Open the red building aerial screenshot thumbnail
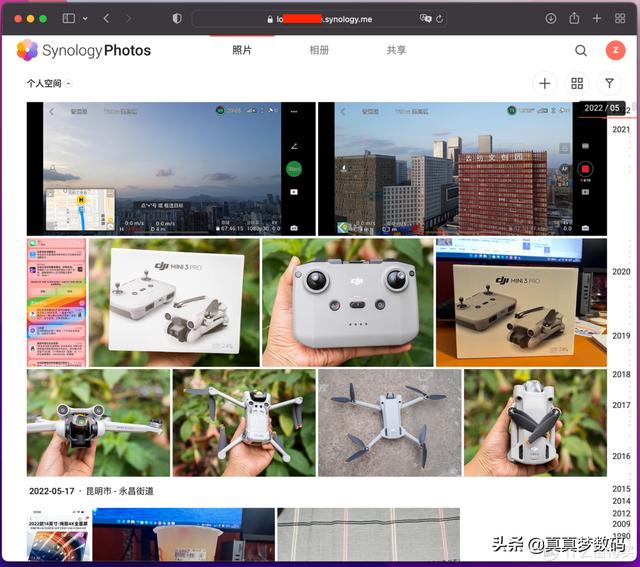The height and width of the screenshot is (567, 640). [462, 169]
